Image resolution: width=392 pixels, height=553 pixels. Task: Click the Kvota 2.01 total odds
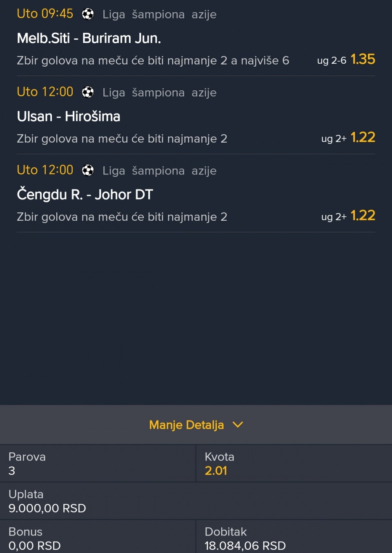216,470
